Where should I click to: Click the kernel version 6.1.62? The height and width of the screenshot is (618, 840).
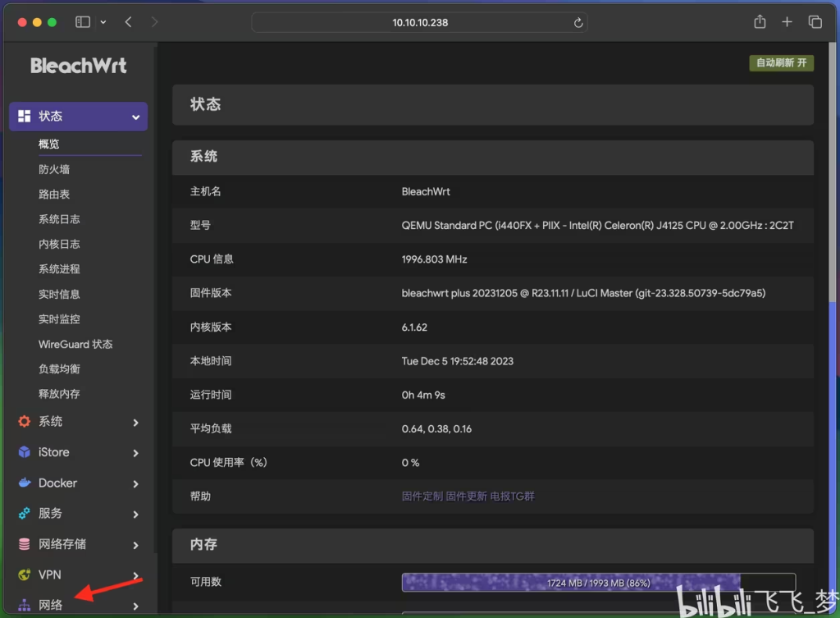pyautogui.click(x=414, y=327)
